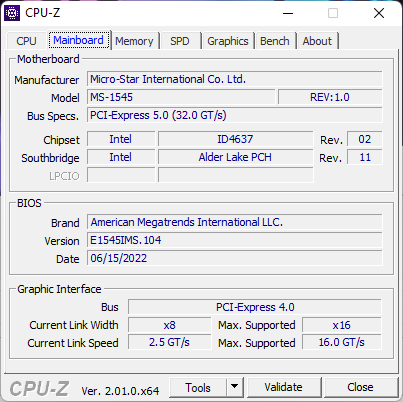
Task: Show the About tab
Action: [x=317, y=41]
